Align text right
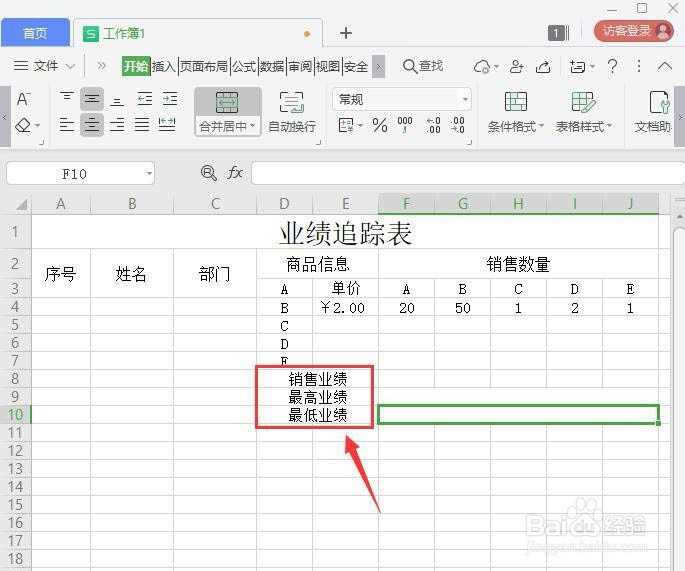This screenshot has height=571, width=685. coord(117,125)
